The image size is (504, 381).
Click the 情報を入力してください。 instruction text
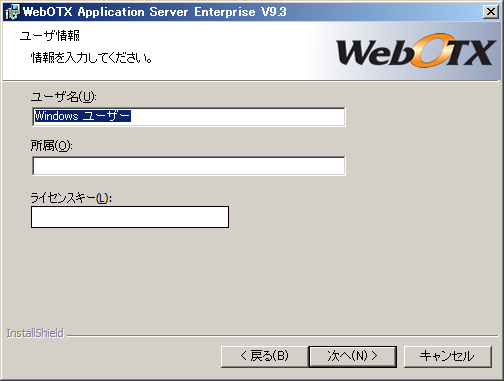92,58
